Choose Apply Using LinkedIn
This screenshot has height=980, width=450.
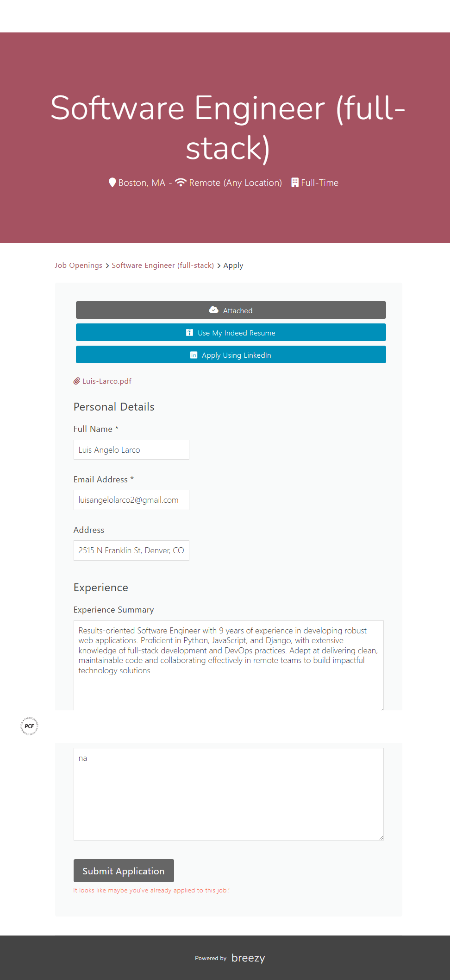click(x=231, y=354)
